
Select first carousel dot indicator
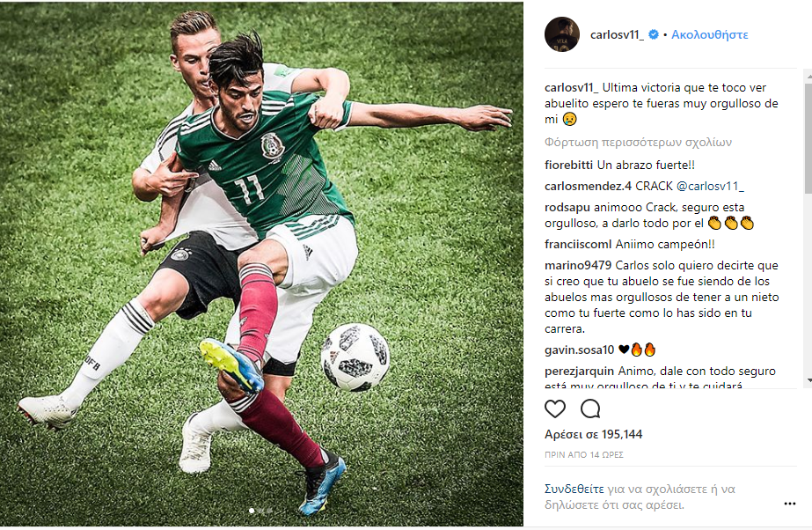pyautogui.click(x=252, y=511)
